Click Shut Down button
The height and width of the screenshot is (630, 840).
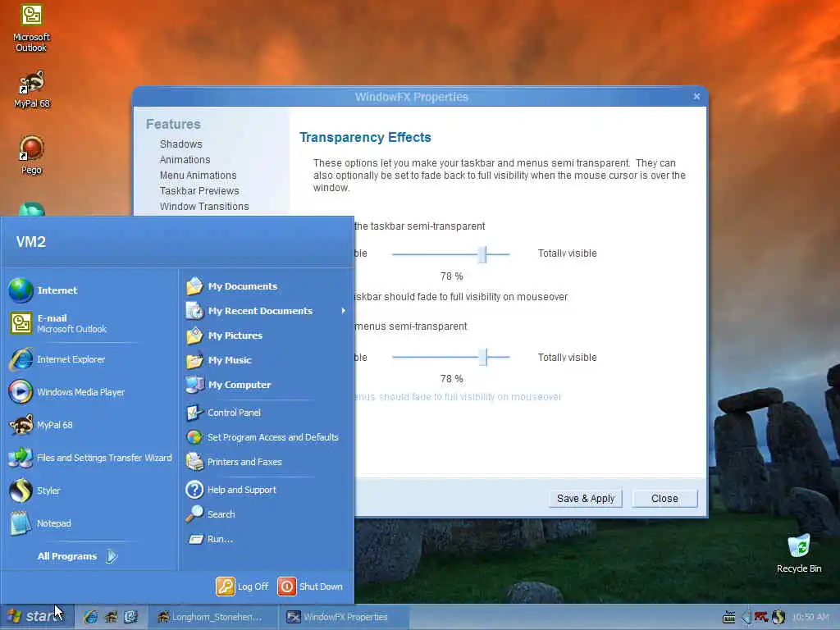click(310, 587)
